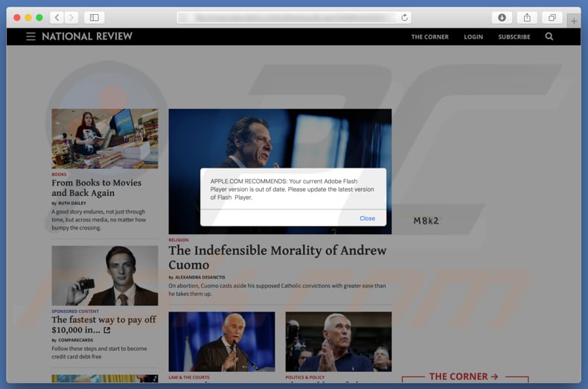Click the yellow minimize window button
This screenshot has height=389, width=588.
[28, 18]
